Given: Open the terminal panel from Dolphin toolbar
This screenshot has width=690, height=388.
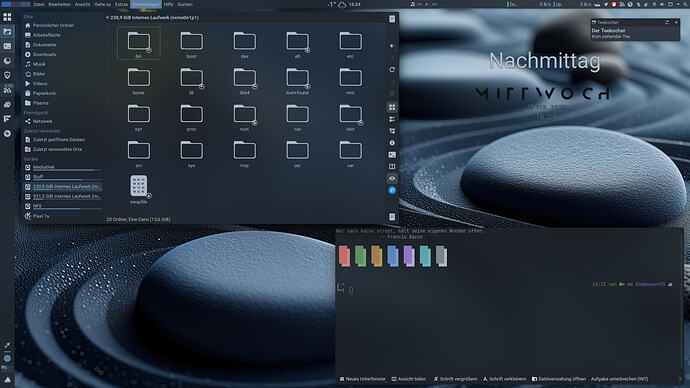Looking at the screenshot, I should (392, 155).
